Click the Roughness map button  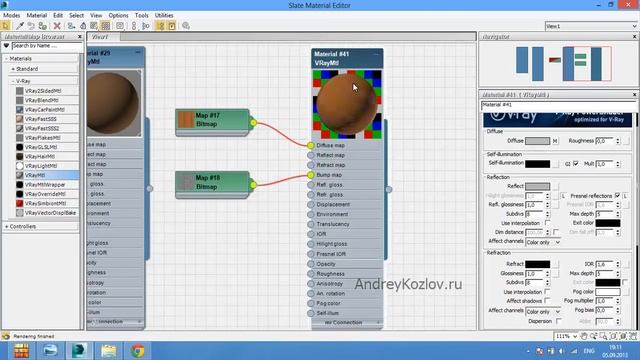tap(626, 141)
